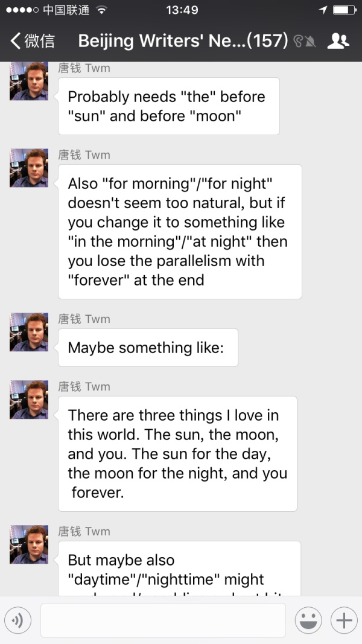
Task: Tap avatar beside "Also for morning" message
Action: click(x=29, y=168)
